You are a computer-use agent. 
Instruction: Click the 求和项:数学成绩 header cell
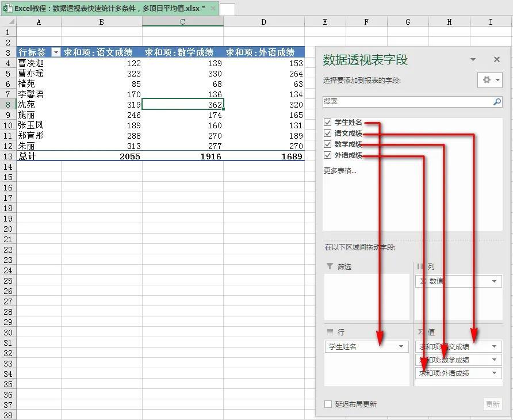click(x=182, y=52)
